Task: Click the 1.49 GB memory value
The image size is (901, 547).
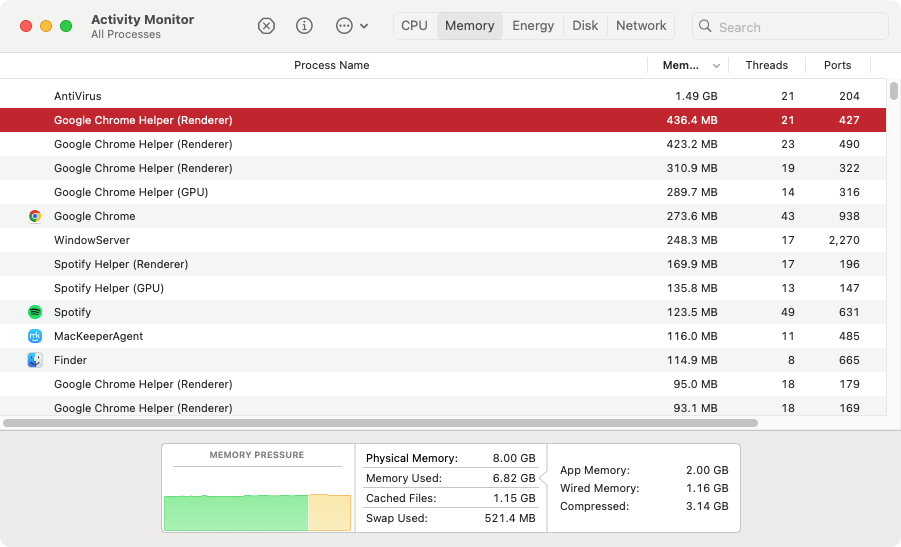Action: click(696, 96)
